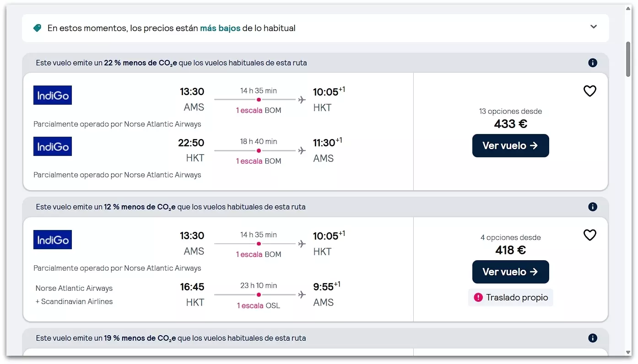
Task: Open CO₂ info icon for 19 % flight
Action: click(x=593, y=338)
